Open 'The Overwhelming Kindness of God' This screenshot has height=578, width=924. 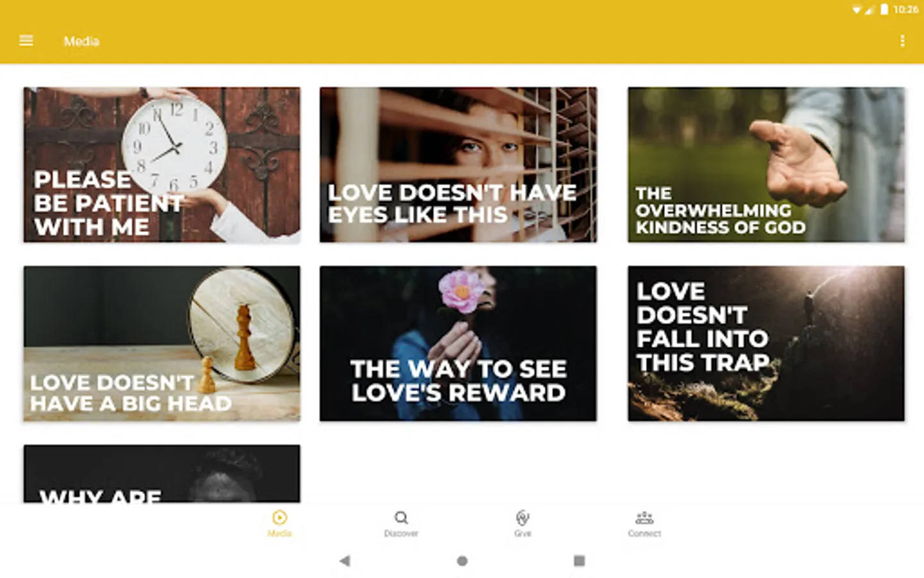766,164
